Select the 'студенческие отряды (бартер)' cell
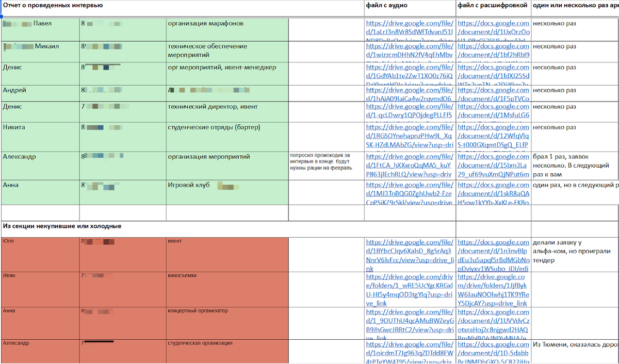 point(227,137)
